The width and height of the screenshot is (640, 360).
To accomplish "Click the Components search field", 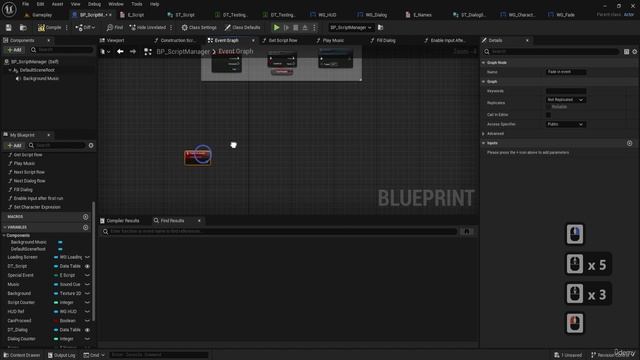I will 61,50.
